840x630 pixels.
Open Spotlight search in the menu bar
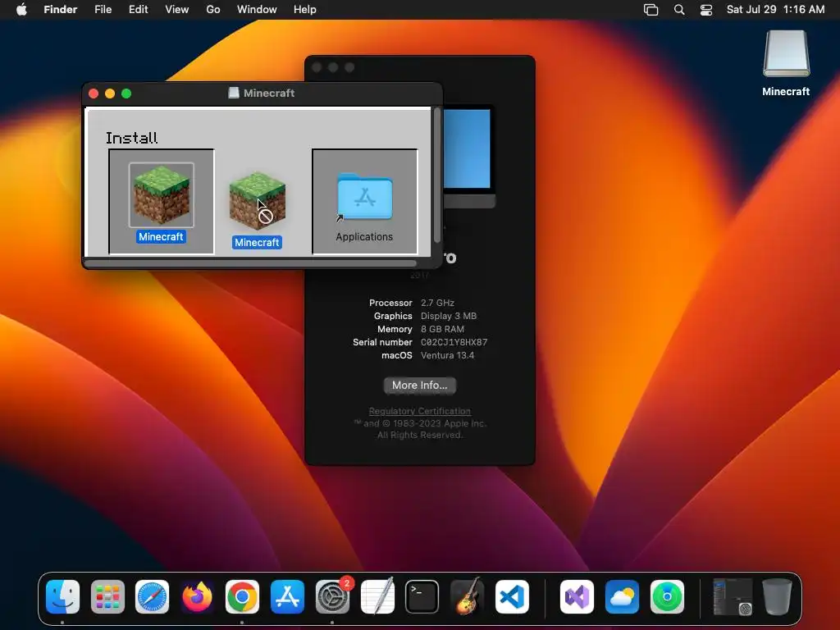pos(678,10)
